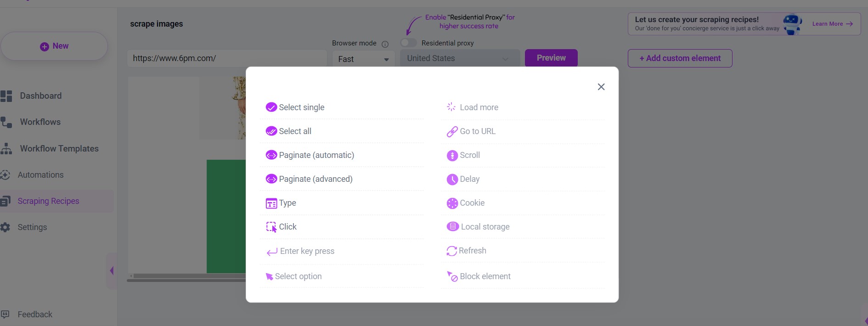This screenshot has width=868, height=326.
Task: Select the Local storage action
Action: tap(452, 226)
